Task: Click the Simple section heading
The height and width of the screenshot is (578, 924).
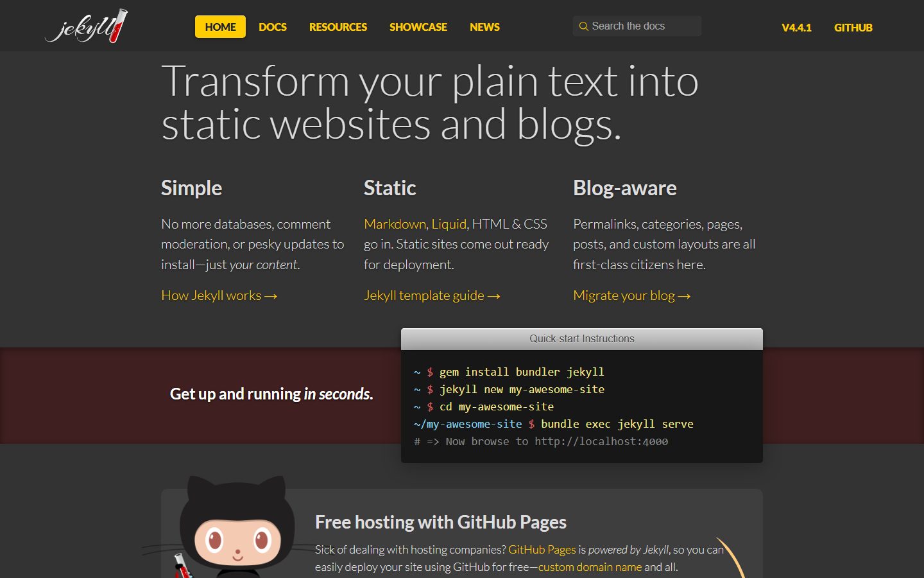Action: click(191, 188)
